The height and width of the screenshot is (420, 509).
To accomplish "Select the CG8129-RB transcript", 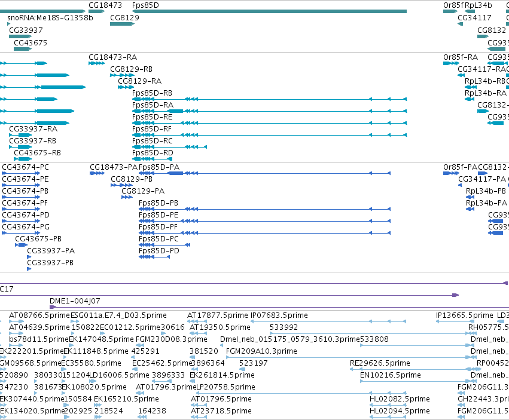I will coord(122,75).
